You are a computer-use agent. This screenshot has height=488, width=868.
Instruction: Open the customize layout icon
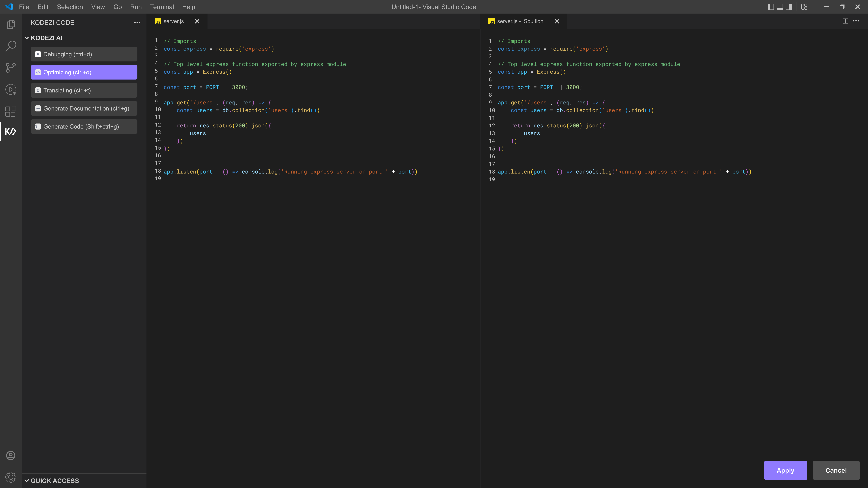coord(804,7)
